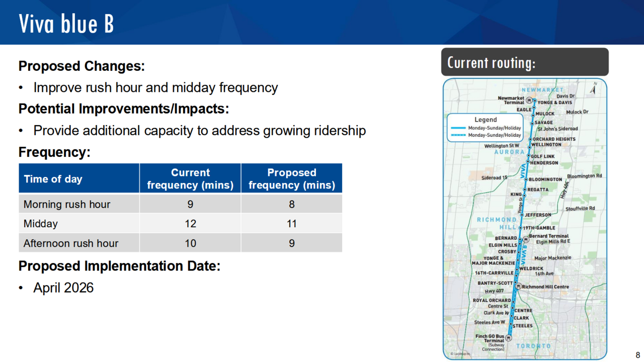Select the Afternoon rush hour current value 10
This screenshot has height=362, width=644.
[190, 243]
